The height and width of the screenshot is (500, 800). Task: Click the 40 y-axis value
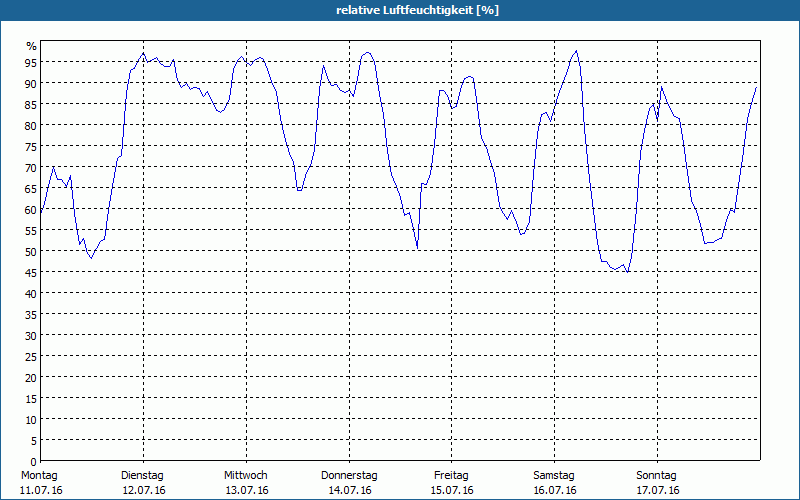[31, 294]
